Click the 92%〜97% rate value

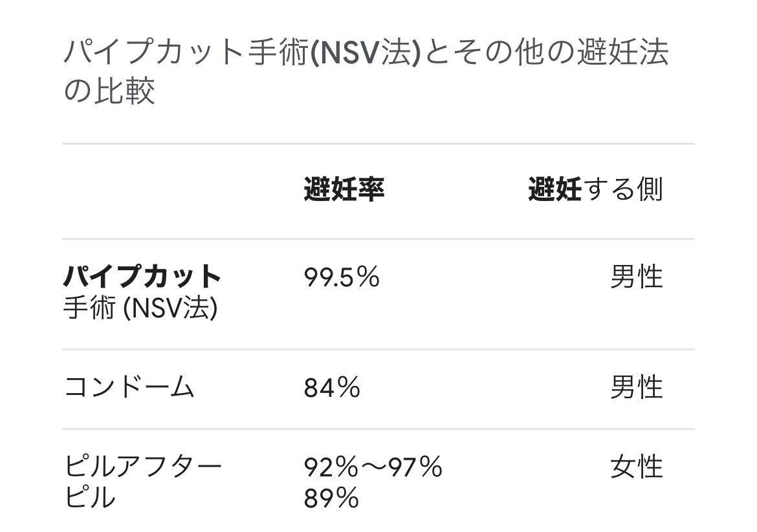pyautogui.click(x=373, y=466)
